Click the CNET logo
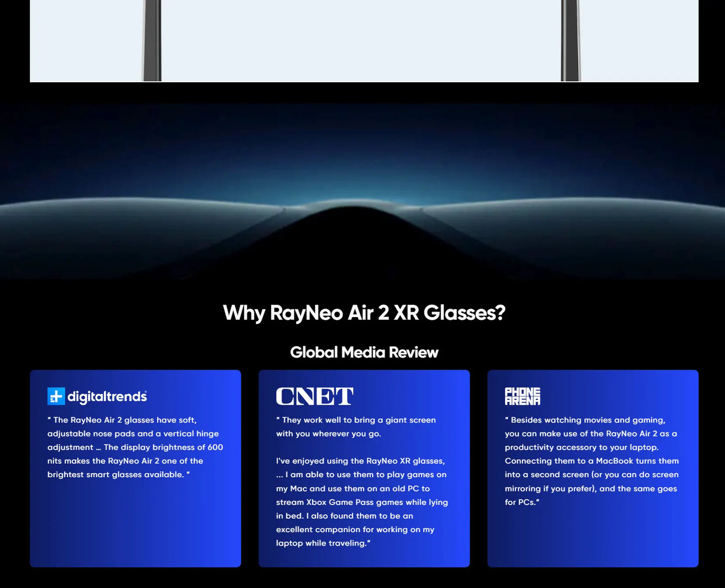Viewport: 725px width, 588px height. pos(315,396)
